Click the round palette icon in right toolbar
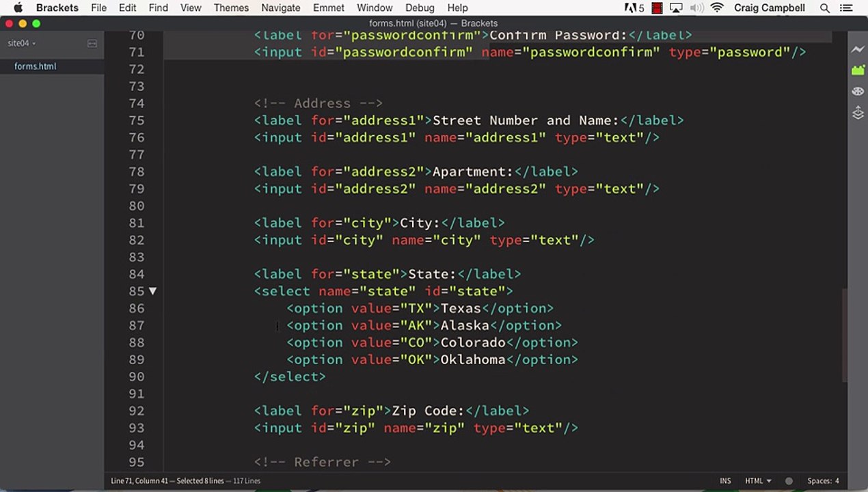 click(x=858, y=92)
